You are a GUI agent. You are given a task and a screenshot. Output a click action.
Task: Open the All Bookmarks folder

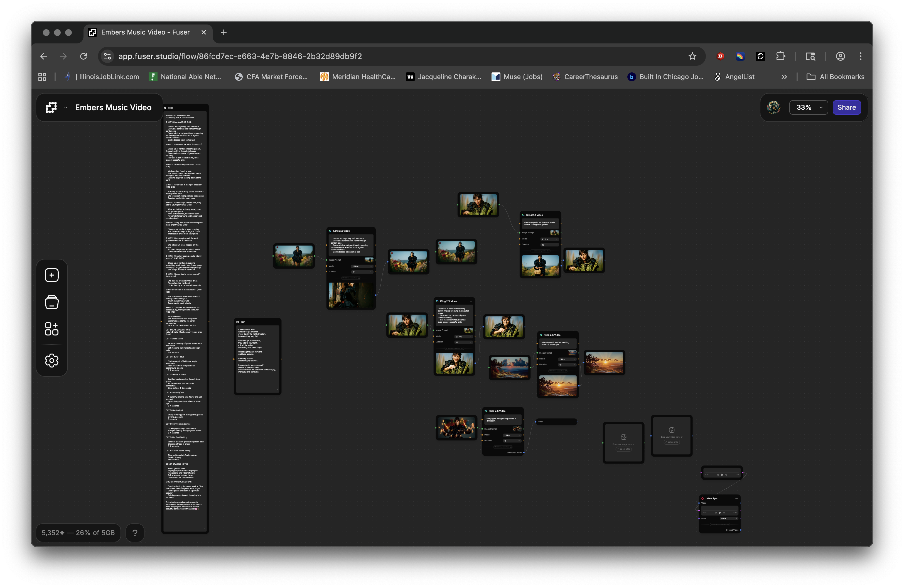[835, 77]
